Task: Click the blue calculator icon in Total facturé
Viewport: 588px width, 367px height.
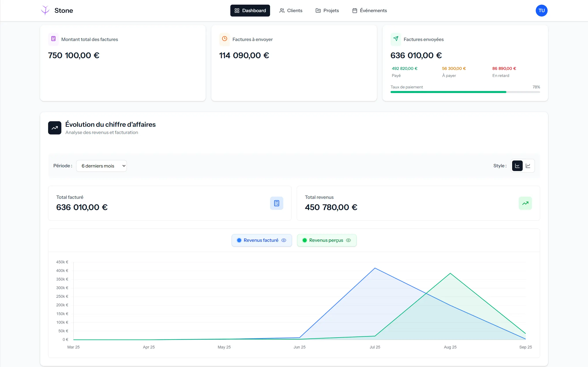Action: (276, 203)
